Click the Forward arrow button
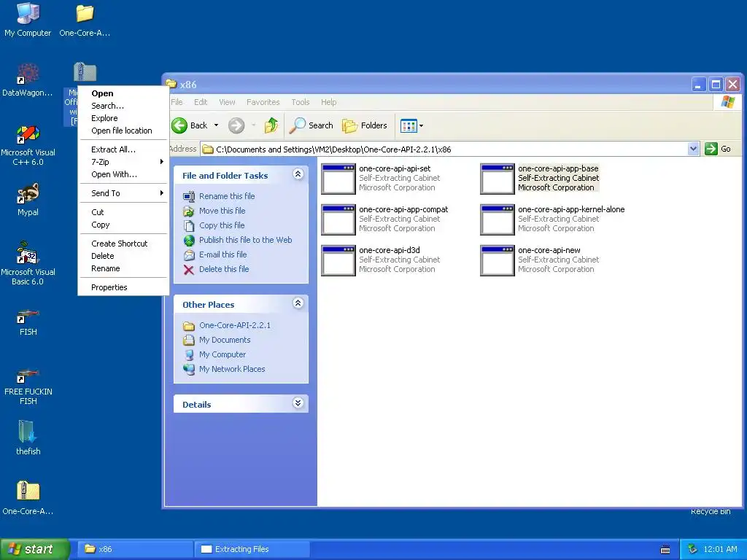747x560 pixels. click(x=236, y=125)
